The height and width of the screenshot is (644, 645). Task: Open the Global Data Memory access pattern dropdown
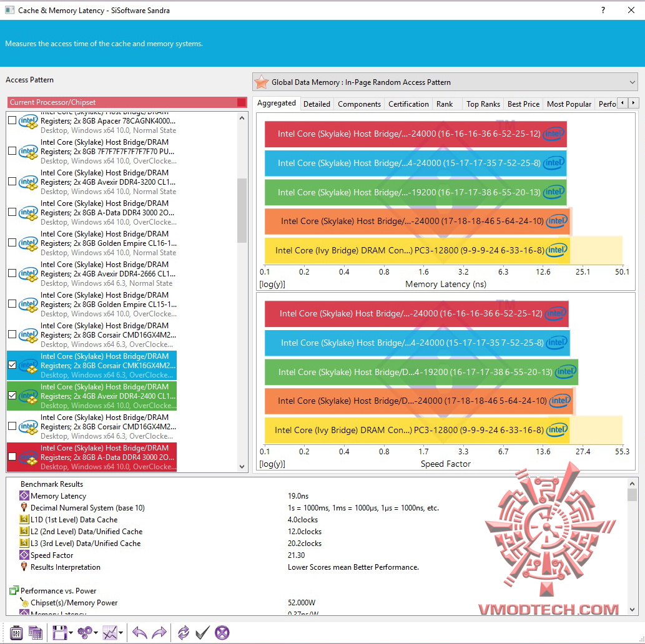click(x=445, y=82)
